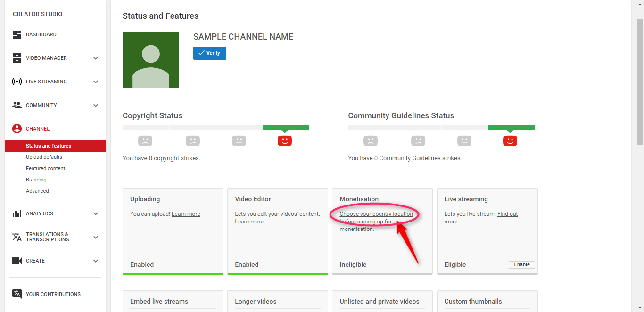Open Upload defaults submenu item

(44, 157)
